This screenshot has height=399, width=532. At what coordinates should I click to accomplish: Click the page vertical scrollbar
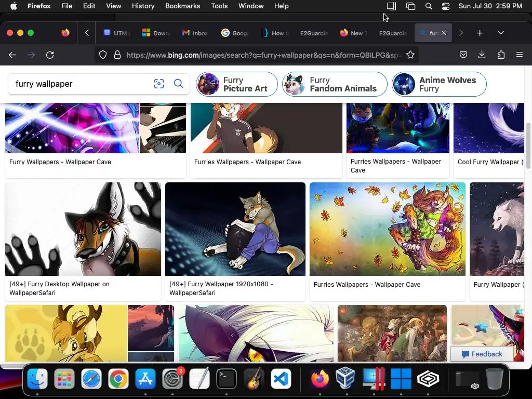pyautogui.click(x=528, y=146)
